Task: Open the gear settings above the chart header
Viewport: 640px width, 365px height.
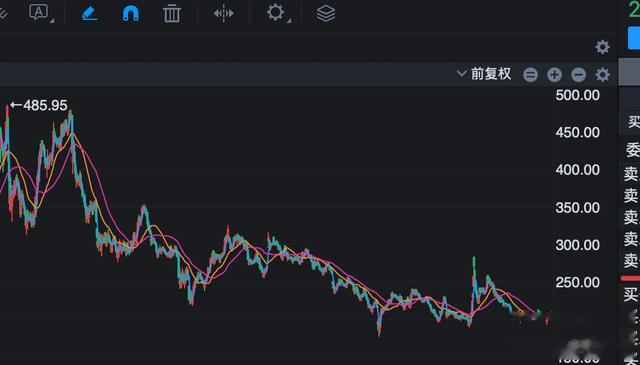Action: 602,47
